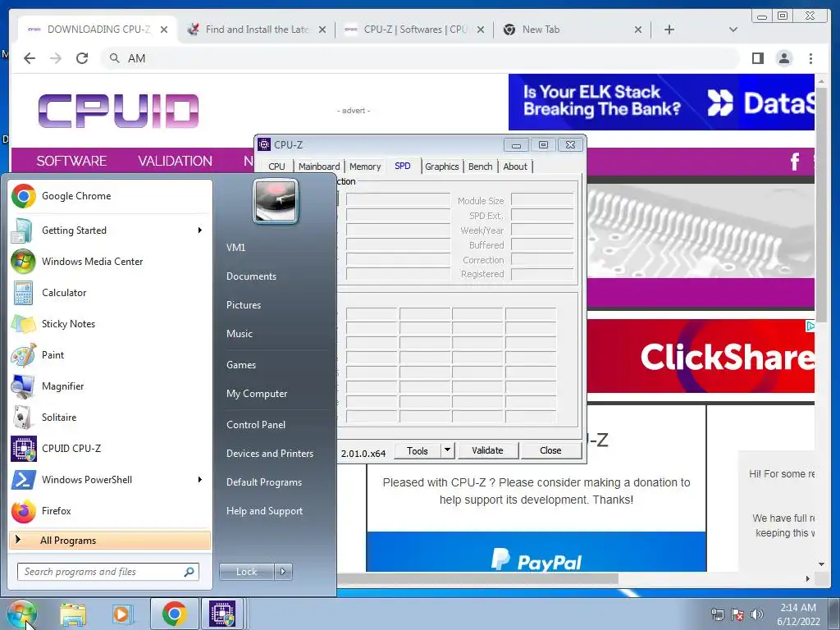This screenshot has width=840, height=630.
Task: Open Documents from Start menu
Action: (x=251, y=276)
